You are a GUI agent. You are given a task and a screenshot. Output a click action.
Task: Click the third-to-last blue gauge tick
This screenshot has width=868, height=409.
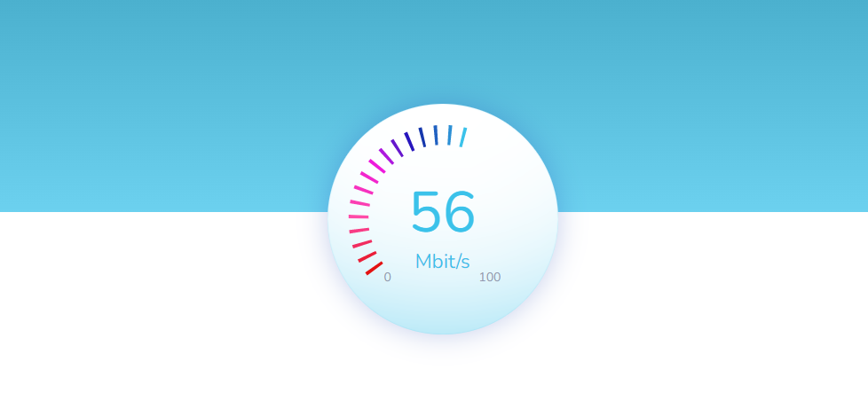(436, 135)
